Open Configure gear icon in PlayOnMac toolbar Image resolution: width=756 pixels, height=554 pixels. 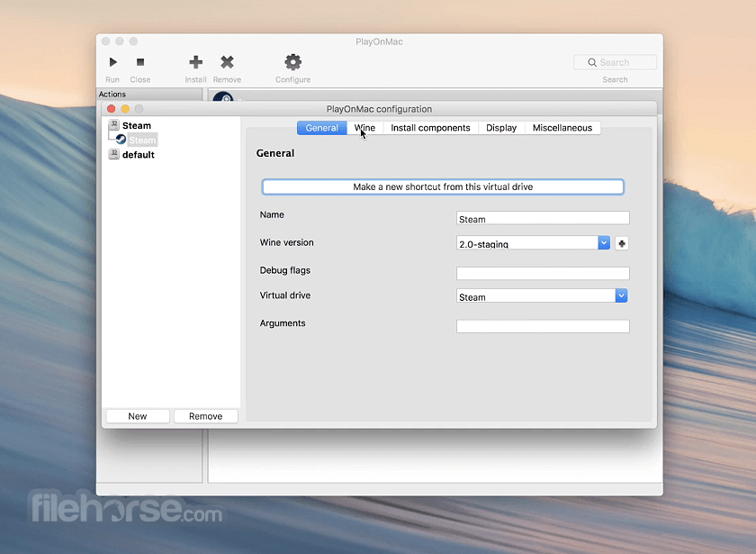point(292,62)
